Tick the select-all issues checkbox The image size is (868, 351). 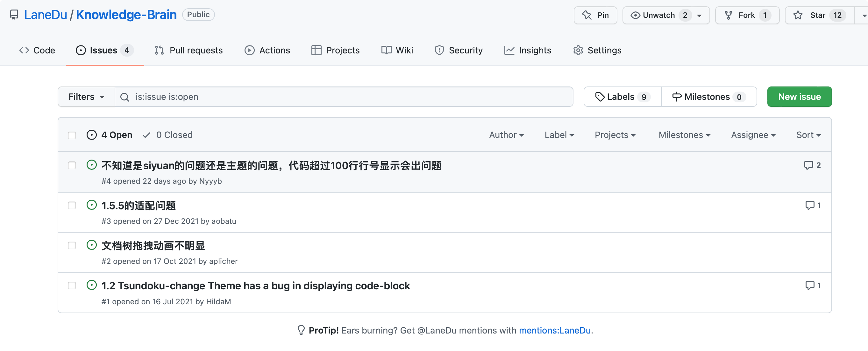(72, 135)
